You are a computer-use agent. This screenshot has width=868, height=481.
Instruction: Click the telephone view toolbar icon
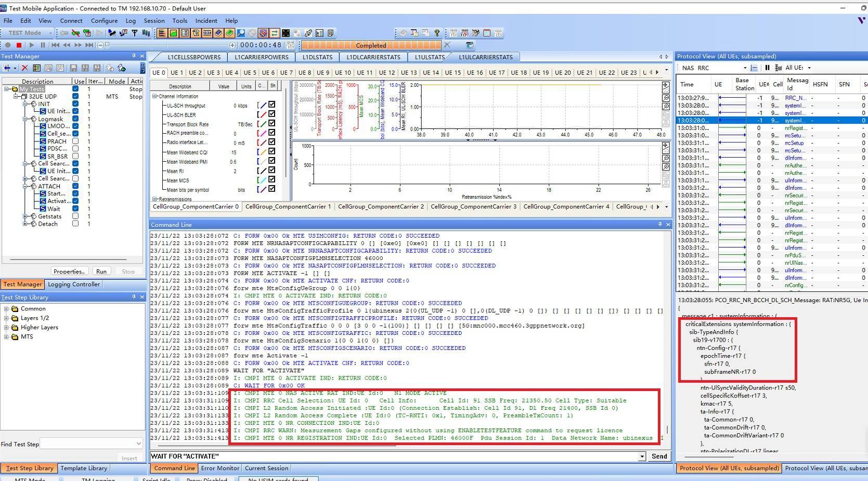pos(196,33)
